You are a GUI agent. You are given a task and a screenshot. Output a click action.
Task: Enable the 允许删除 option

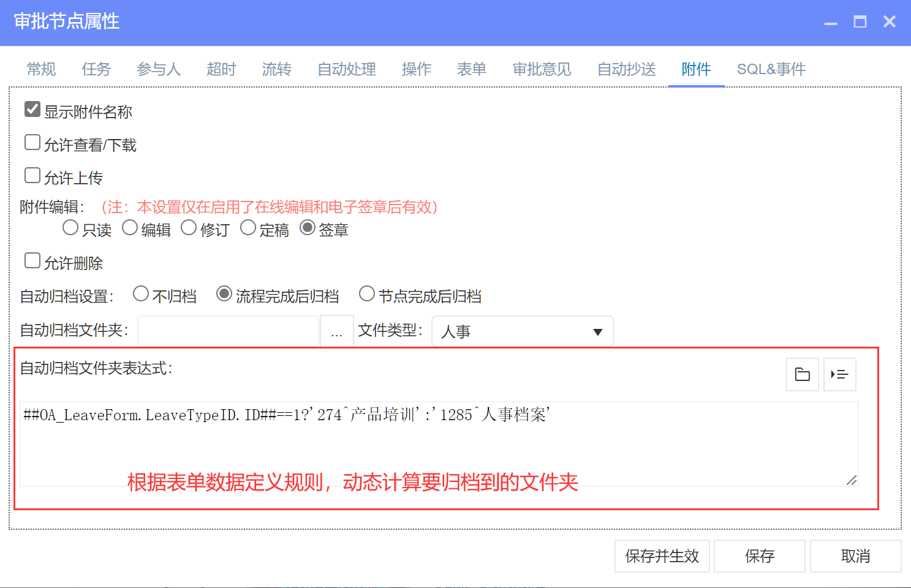[x=32, y=261]
